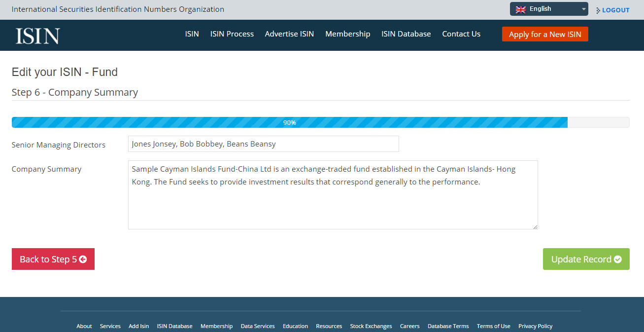This screenshot has width=644, height=332.
Task: Open the Membership navigation item
Action: [347, 34]
